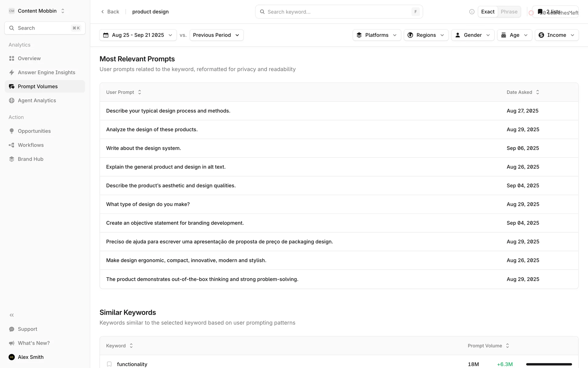Sort by Prompt Volume column arrows

pos(507,346)
